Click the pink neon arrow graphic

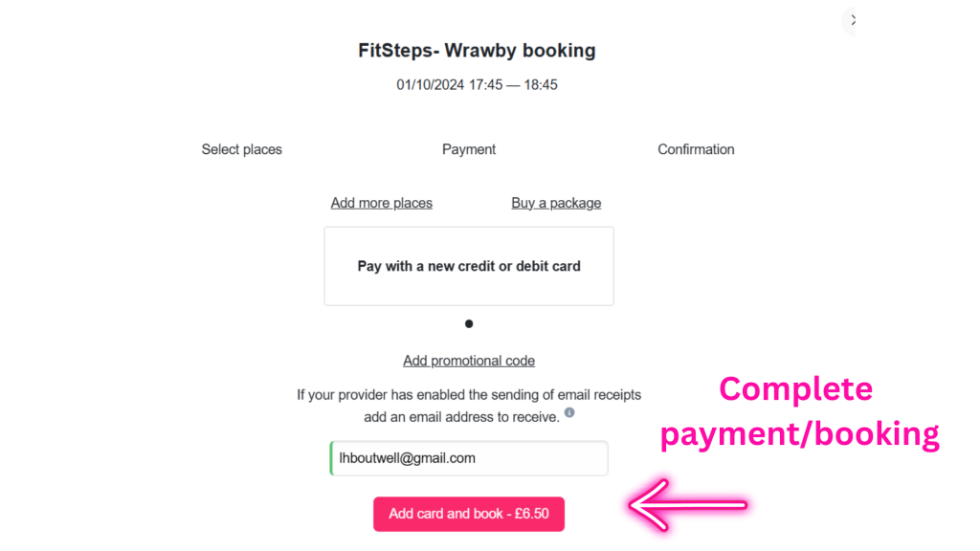coord(687,505)
